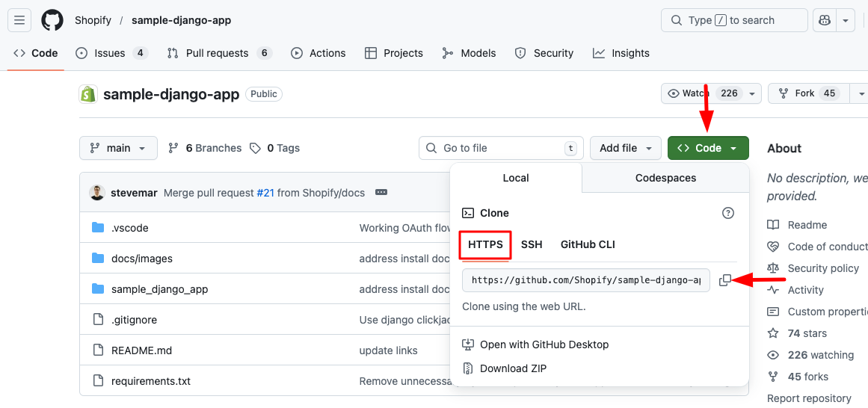View the 0 Tags link
This screenshot has height=408, width=868.
coord(274,148)
